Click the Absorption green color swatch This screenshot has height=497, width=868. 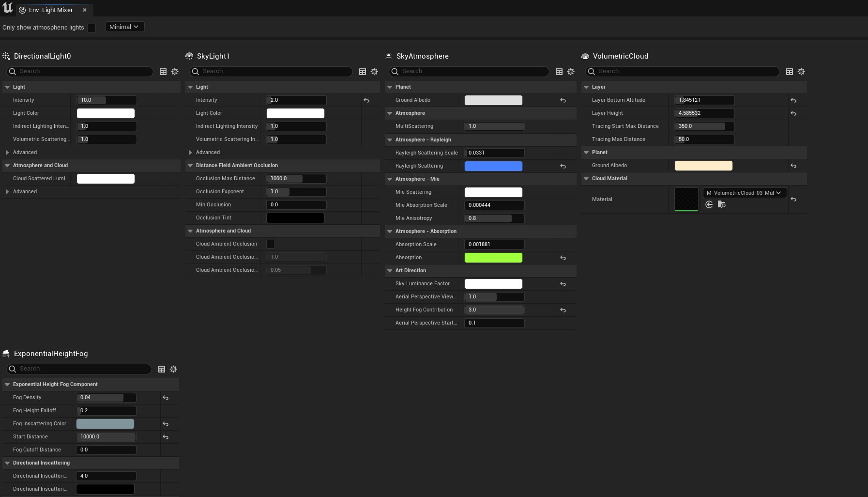[x=493, y=258]
